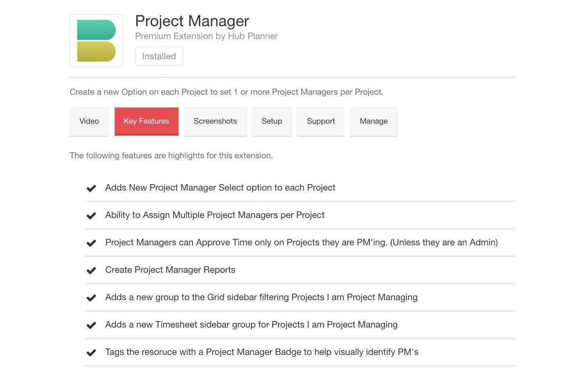
Task: Click the features highlights introduction text
Action: [171, 156]
